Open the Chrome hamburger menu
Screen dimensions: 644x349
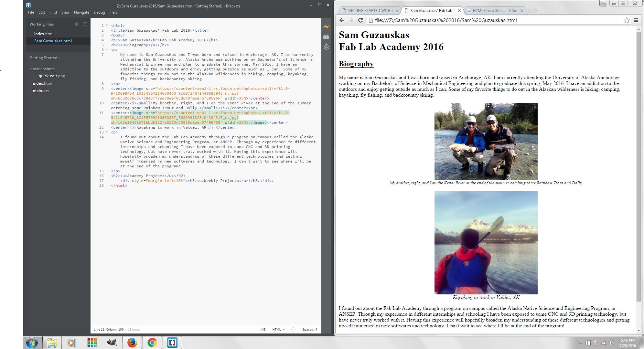click(x=636, y=20)
